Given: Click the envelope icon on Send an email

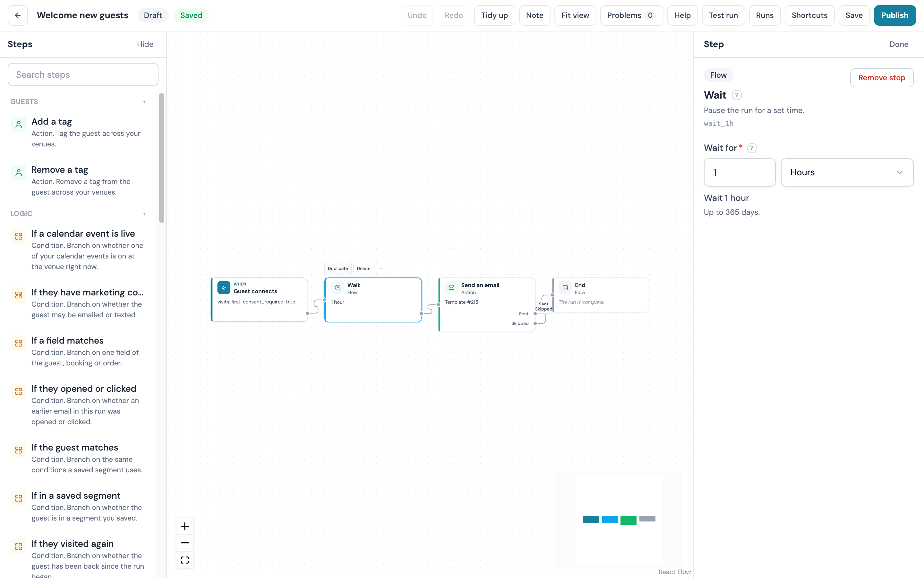Looking at the screenshot, I should tap(451, 287).
